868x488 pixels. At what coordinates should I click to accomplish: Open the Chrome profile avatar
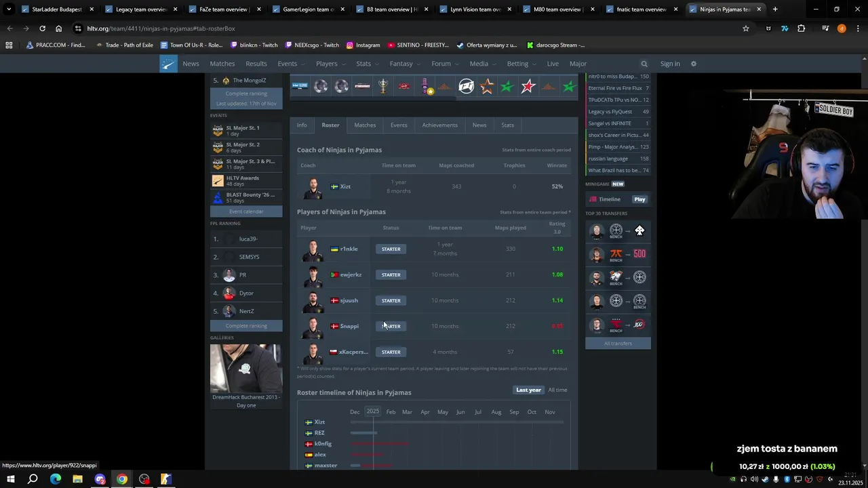pos(842,28)
